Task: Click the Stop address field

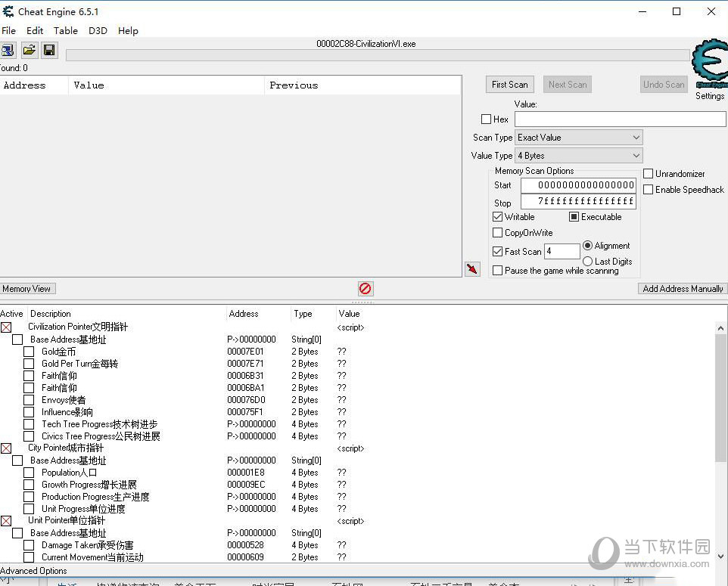Action: tap(578, 201)
